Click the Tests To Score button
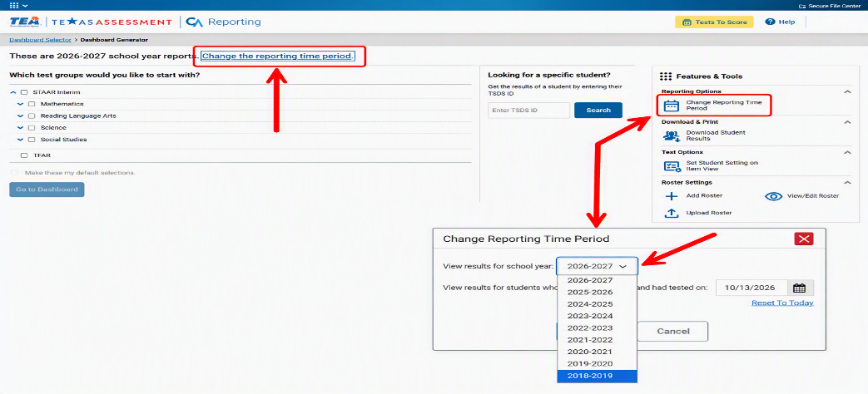Viewport: 868px width, 394px height. 714,22
